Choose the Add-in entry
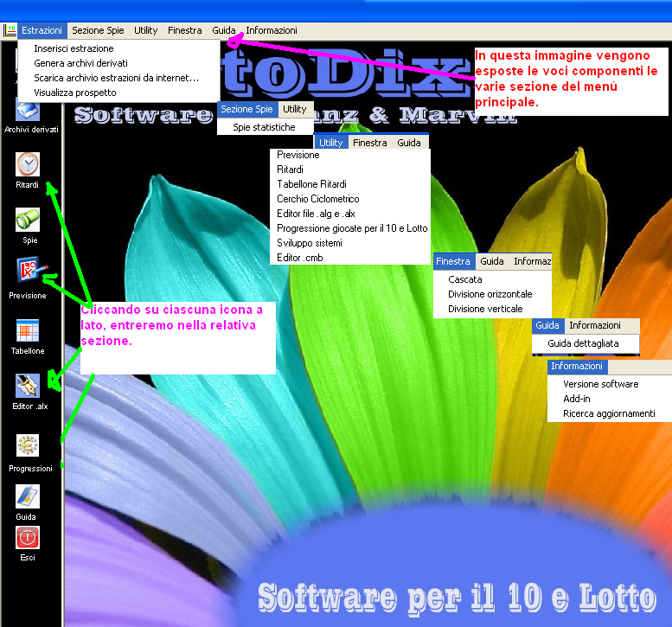 click(577, 399)
